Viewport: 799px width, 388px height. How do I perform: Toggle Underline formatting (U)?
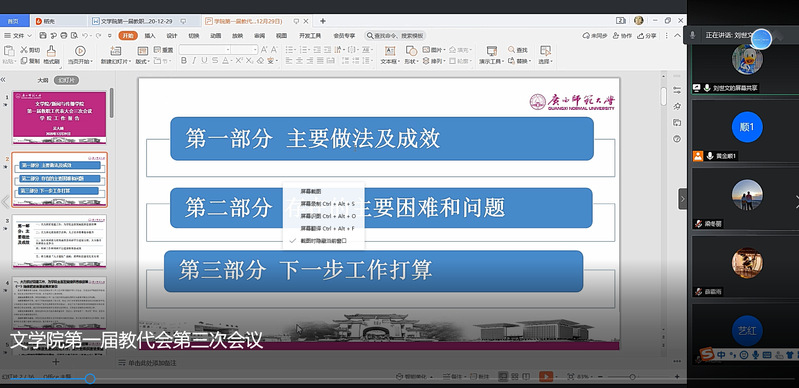click(204, 61)
